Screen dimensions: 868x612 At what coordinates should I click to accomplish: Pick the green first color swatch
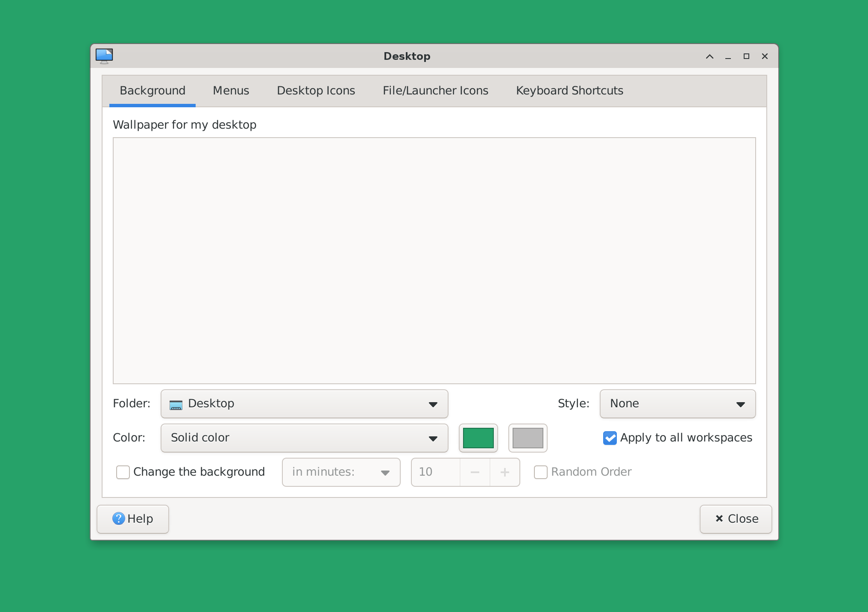(478, 438)
